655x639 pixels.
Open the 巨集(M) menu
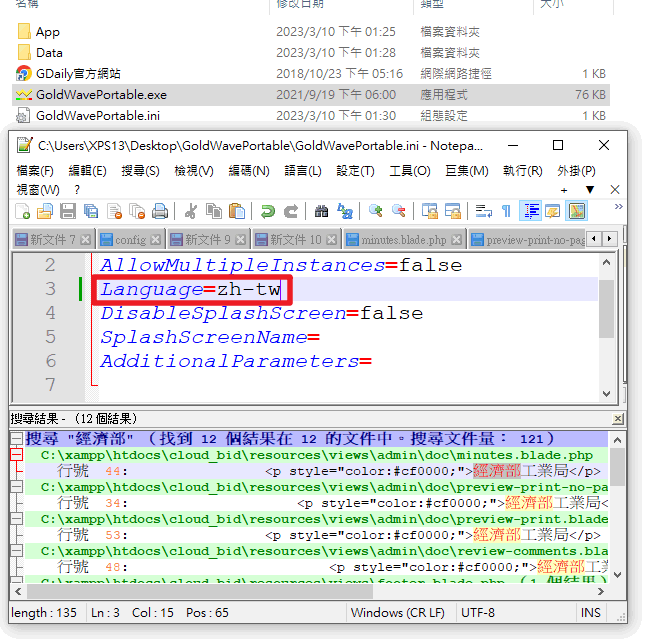point(467,171)
